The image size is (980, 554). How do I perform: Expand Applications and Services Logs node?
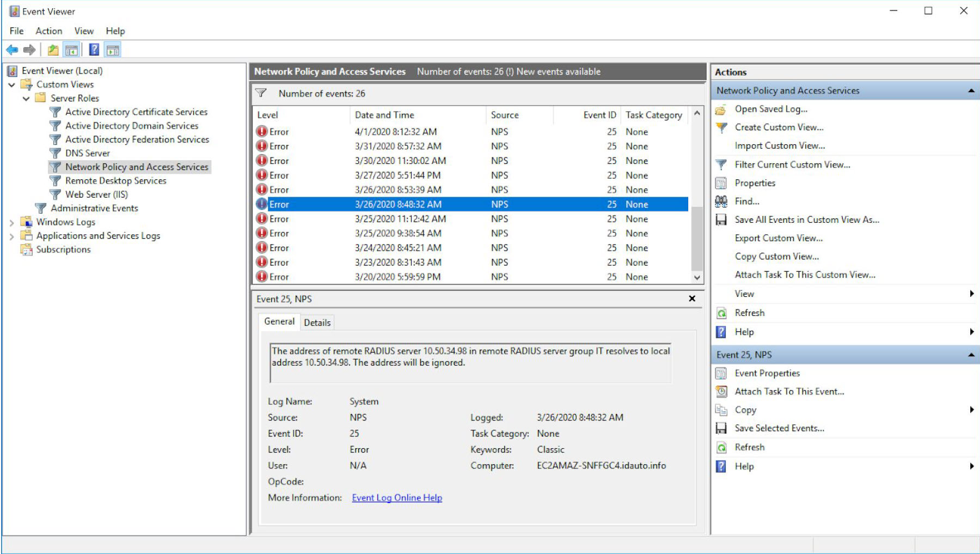click(x=11, y=236)
